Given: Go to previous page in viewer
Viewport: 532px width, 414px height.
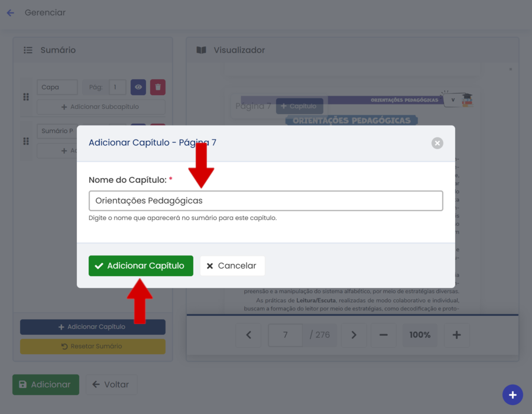Looking at the screenshot, I should click(249, 335).
